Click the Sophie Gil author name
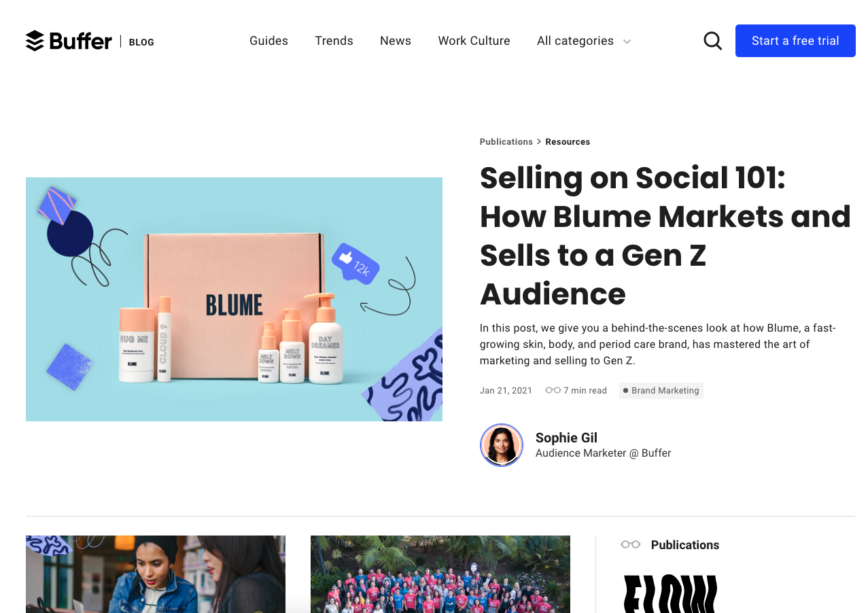 point(566,438)
